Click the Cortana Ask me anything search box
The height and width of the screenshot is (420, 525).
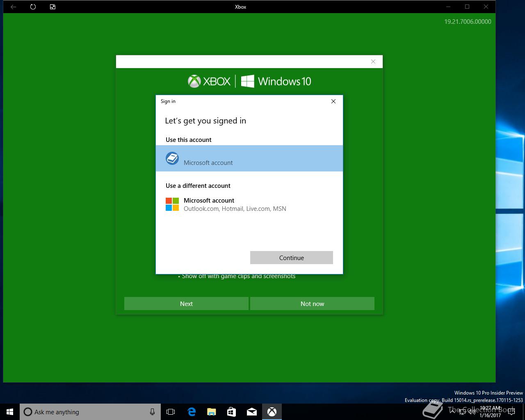click(x=90, y=412)
